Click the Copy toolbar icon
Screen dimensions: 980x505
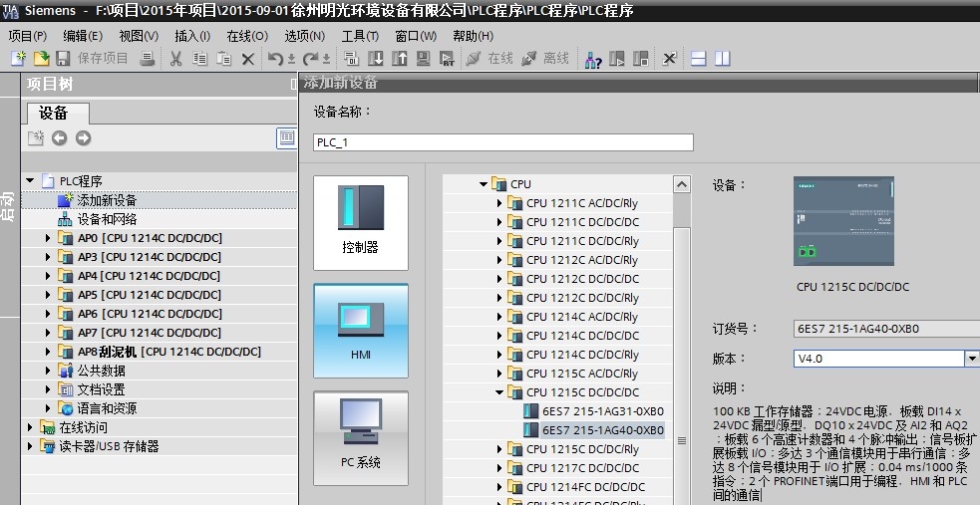pos(199,59)
